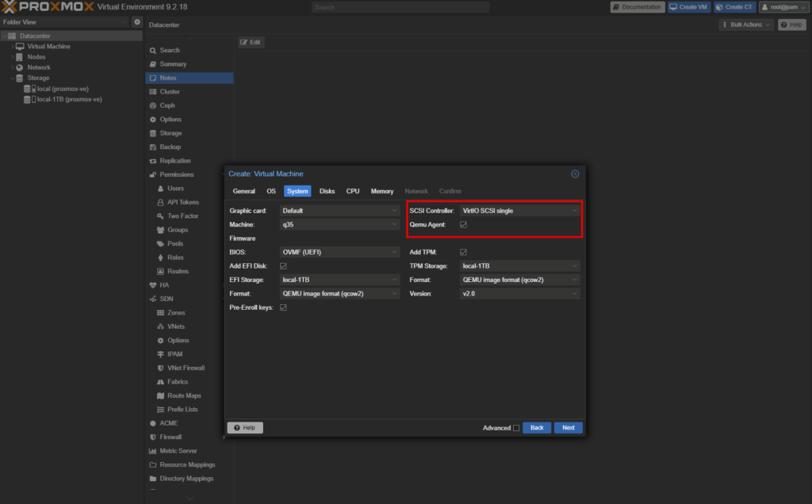812x504 pixels.
Task: Click the Metric Server chart icon
Action: (x=153, y=451)
